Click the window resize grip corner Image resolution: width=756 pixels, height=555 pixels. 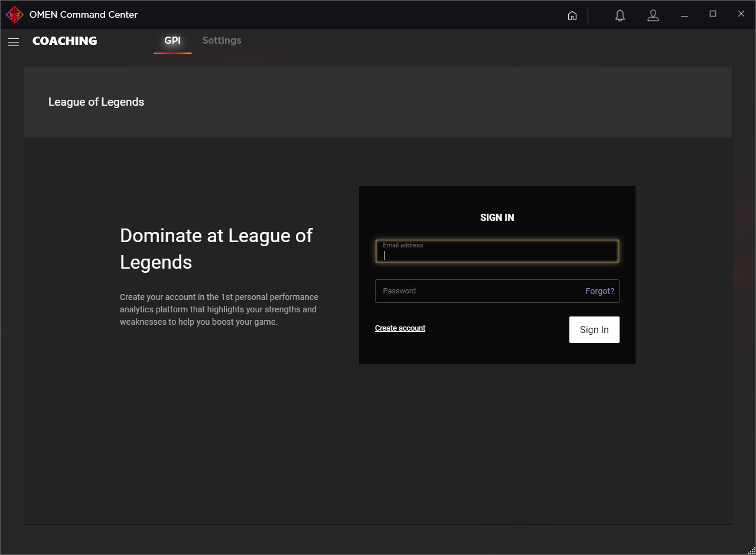[x=751, y=550]
